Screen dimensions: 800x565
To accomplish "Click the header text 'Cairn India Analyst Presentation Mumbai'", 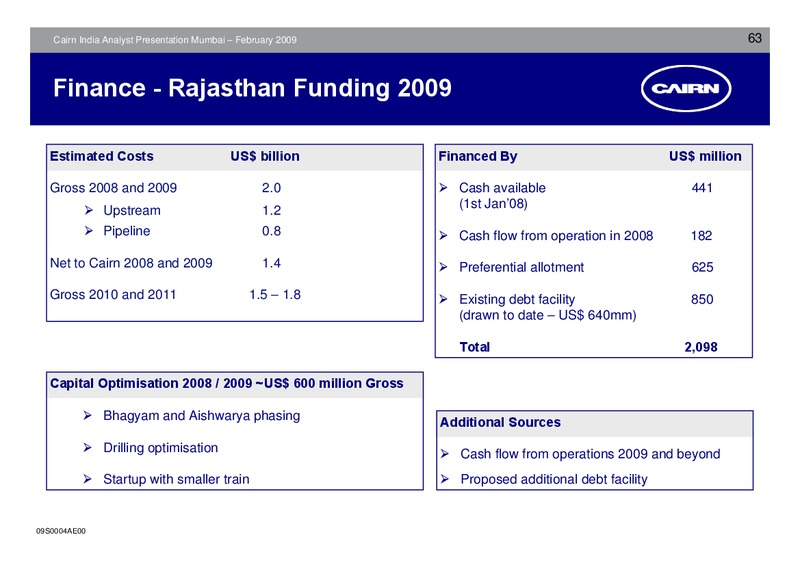I will [139, 40].
